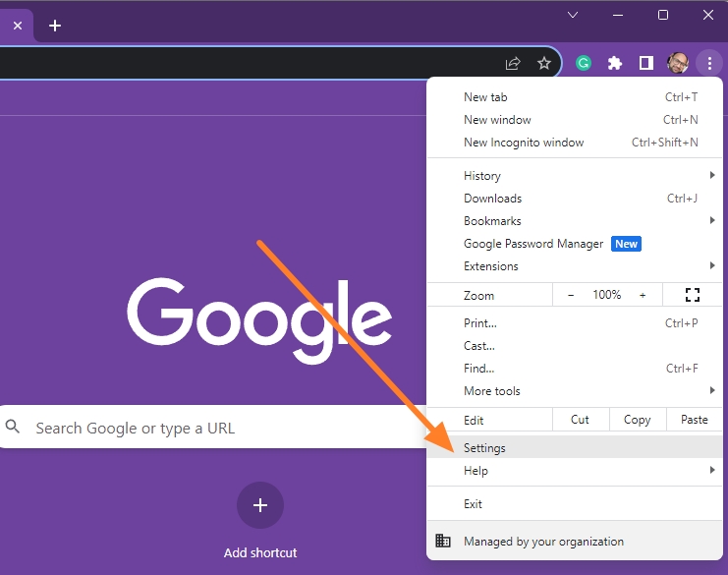Select New window menu item
The height and width of the screenshot is (575, 728).
point(575,120)
